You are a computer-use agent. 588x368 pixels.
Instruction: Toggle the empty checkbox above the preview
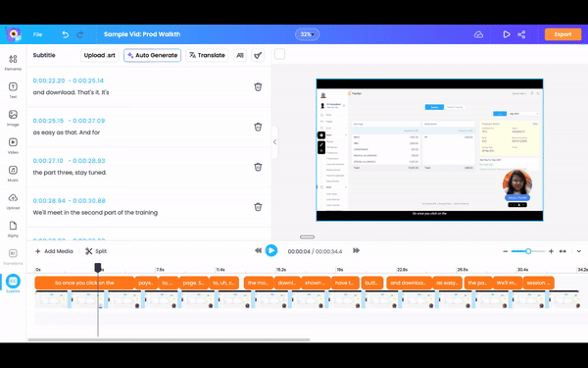279,54
